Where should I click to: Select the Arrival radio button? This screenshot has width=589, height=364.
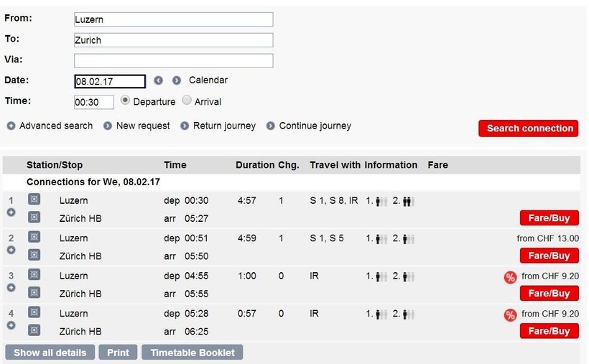187,101
